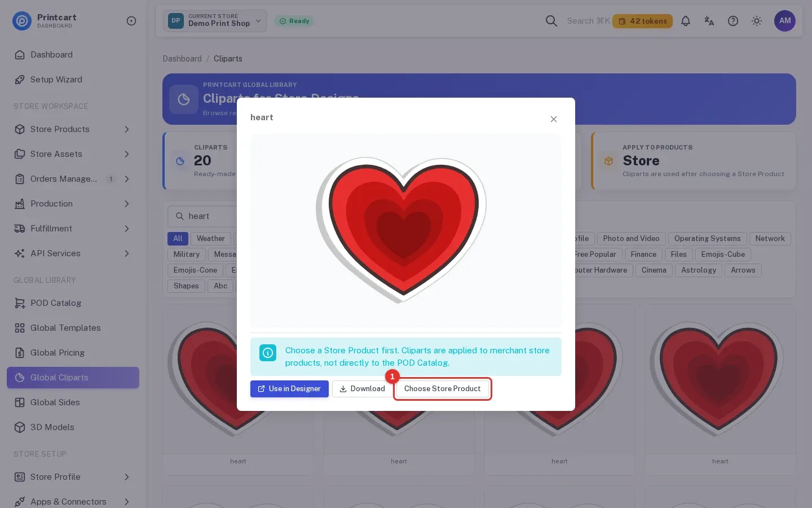Click the 42 tokens badge
The width and height of the screenshot is (812, 508).
[x=642, y=21]
